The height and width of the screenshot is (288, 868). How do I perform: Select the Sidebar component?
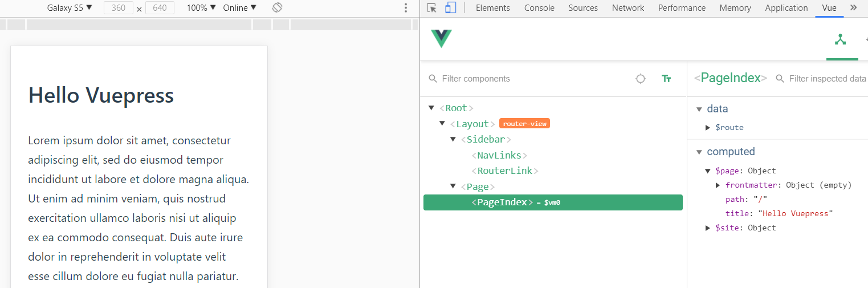(x=486, y=139)
